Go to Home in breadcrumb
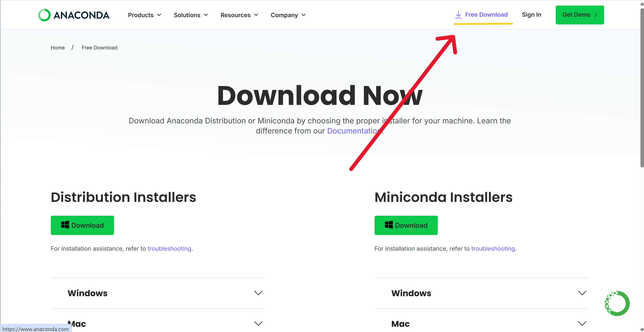644x332 pixels. tap(58, 48)
